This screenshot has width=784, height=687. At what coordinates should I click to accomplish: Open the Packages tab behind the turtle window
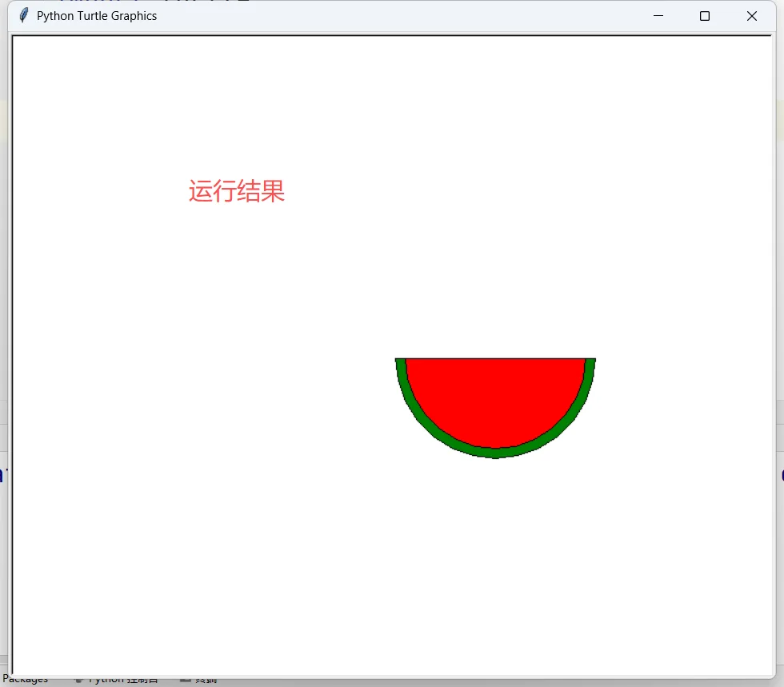tap(25, 680)
